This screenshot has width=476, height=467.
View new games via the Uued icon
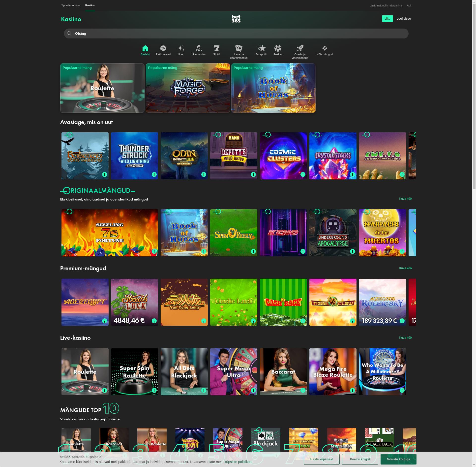point(181,48)
